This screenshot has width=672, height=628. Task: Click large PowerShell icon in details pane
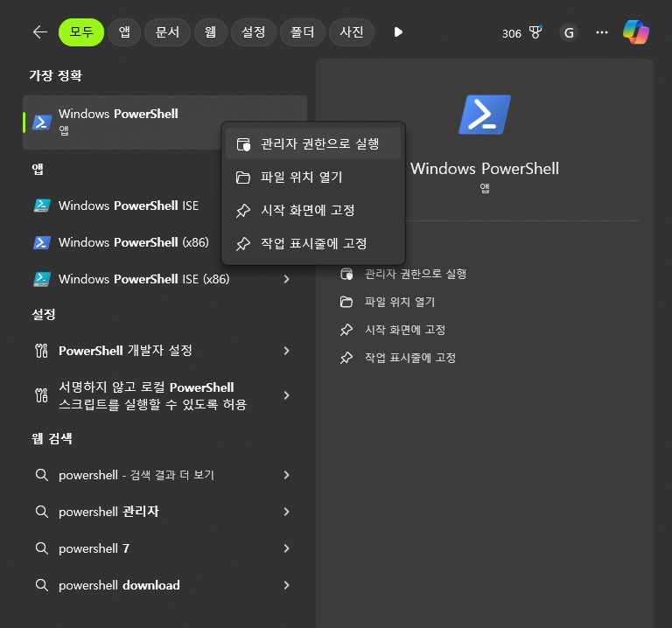485,115
